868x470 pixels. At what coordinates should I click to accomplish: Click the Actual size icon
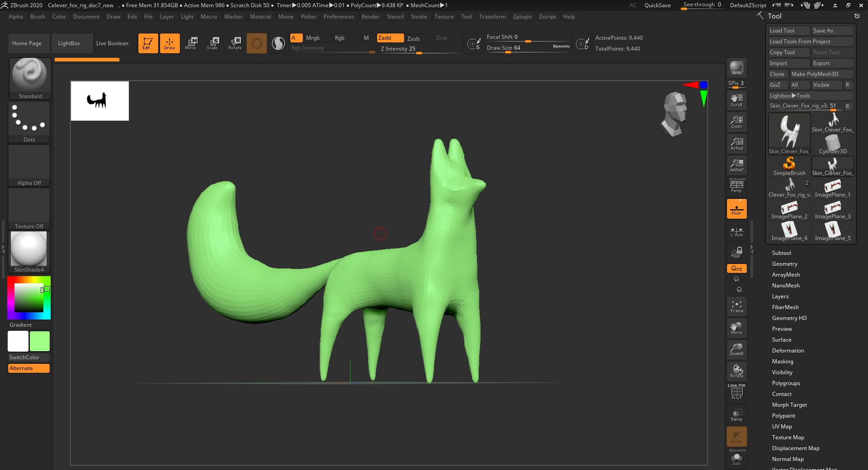[736, 144]
